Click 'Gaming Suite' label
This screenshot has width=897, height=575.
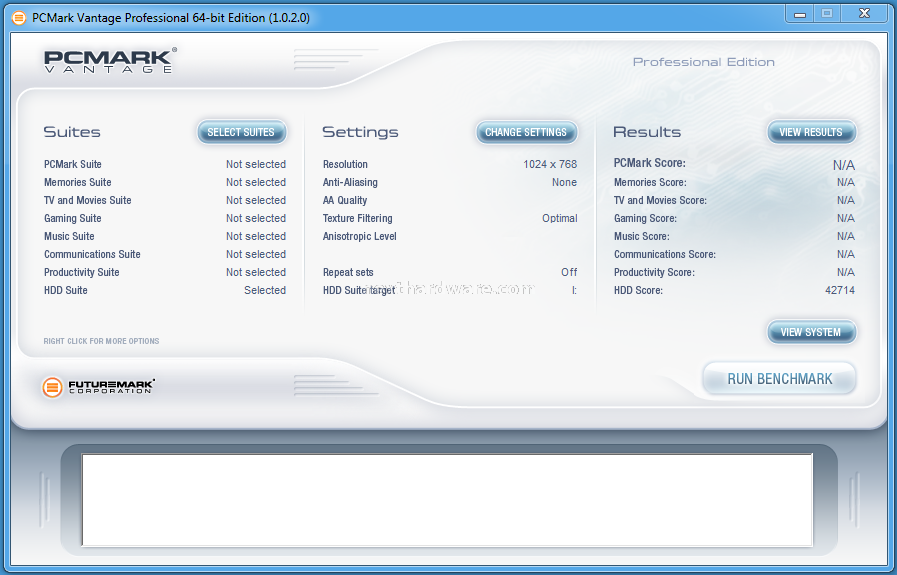click(x=73, y=219)
